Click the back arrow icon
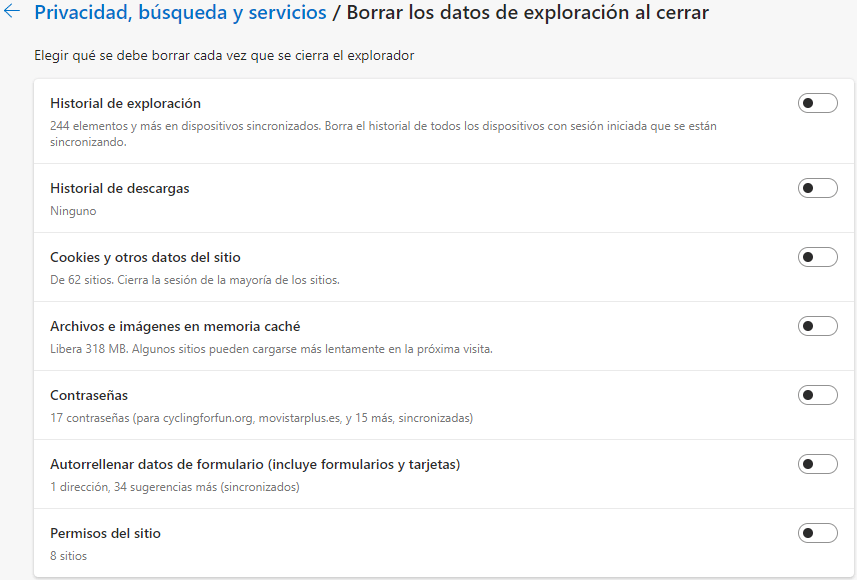This screenshot has width=857, height=580. coord(11,12)
